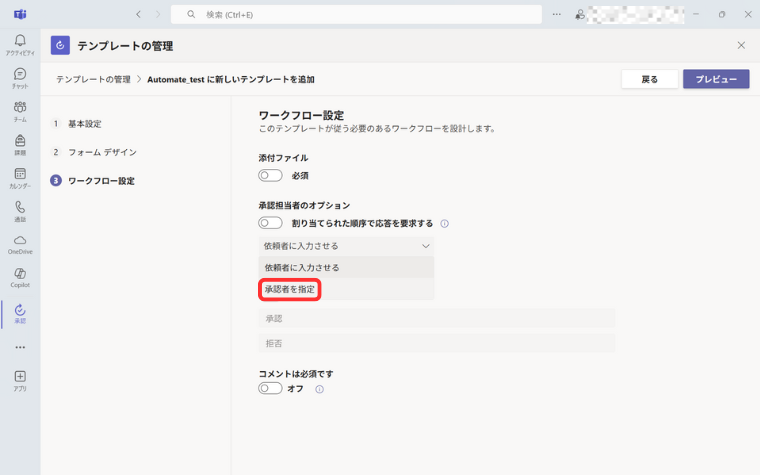Viewport: 760px width, 475px height.
Task: Go to step 1 基本設定
Action: pos(77,124)
